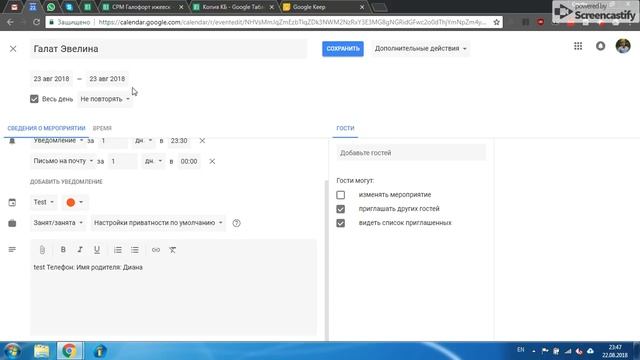The image size is (640, 360).
Task: Open event color picker
Action: click(x=74, y=202)
